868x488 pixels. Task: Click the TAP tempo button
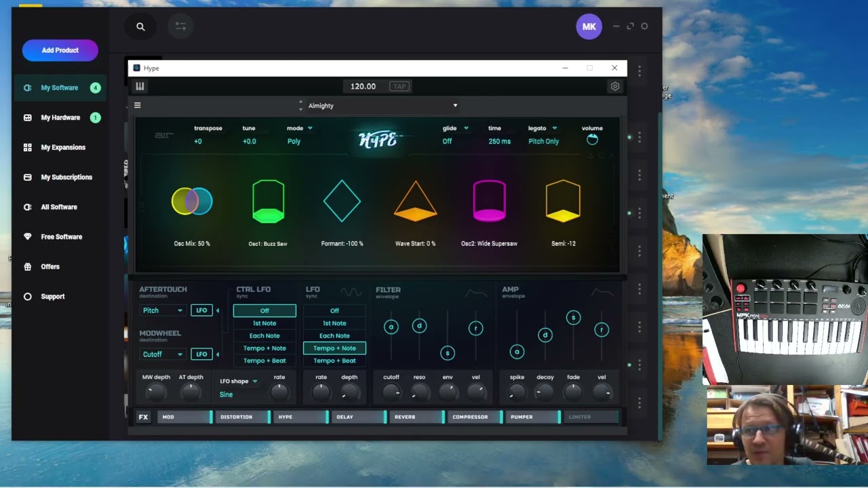coord(399,86)
